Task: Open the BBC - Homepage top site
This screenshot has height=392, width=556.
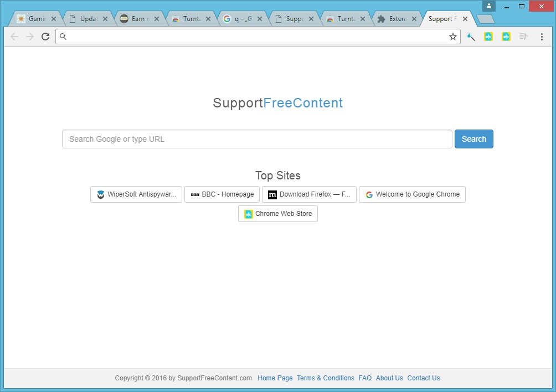Action: click(222, 194)
